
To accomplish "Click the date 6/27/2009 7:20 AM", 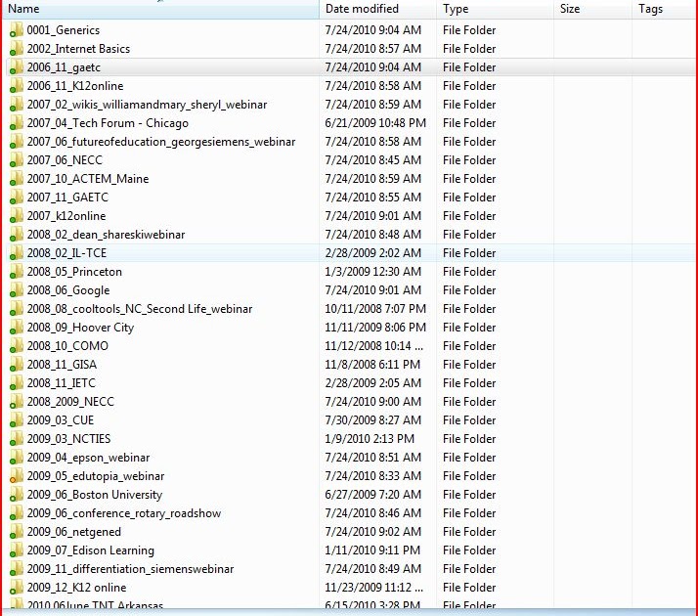I will click(x=373, y=495).
